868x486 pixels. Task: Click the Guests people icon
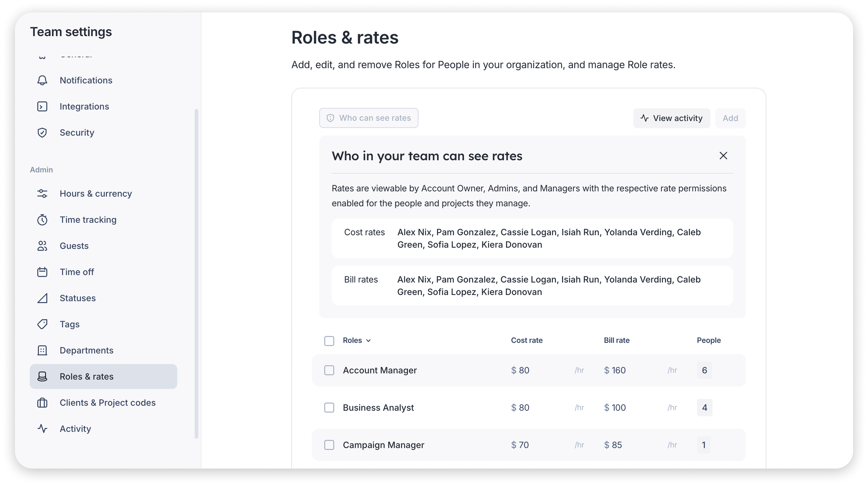coord(42,246)
